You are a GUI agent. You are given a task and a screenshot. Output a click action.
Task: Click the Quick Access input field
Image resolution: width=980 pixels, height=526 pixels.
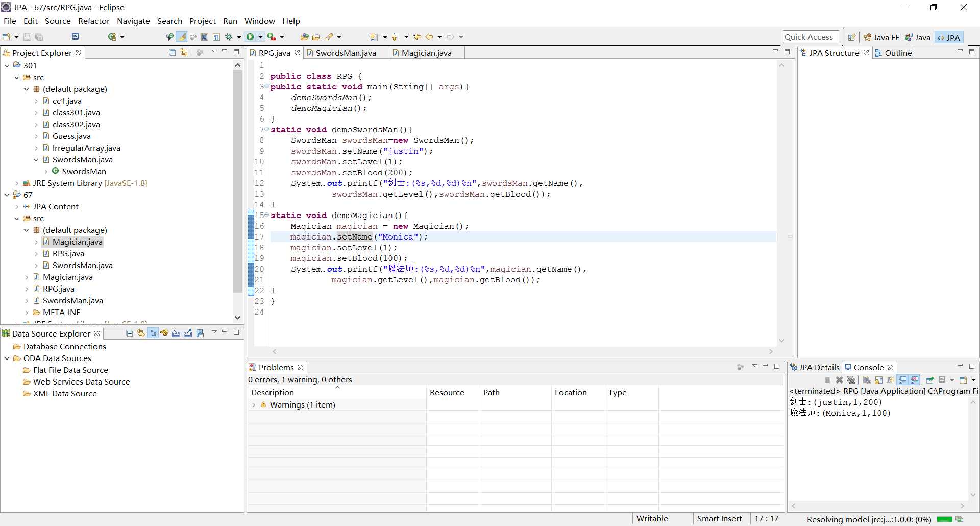[x=811, y=37]
